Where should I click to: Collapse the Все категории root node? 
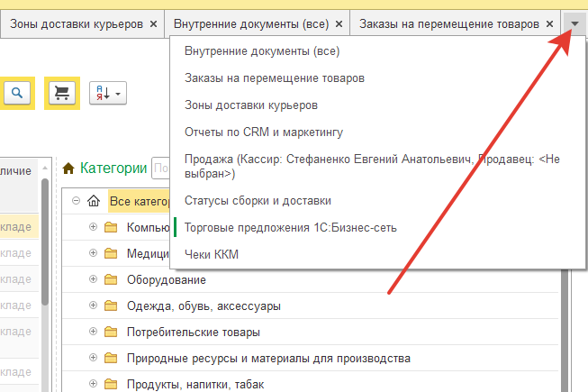click(x=76, y=201)
